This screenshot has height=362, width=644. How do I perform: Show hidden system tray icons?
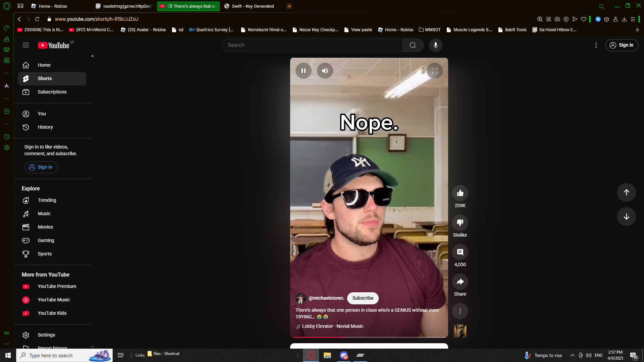point(572,355)
